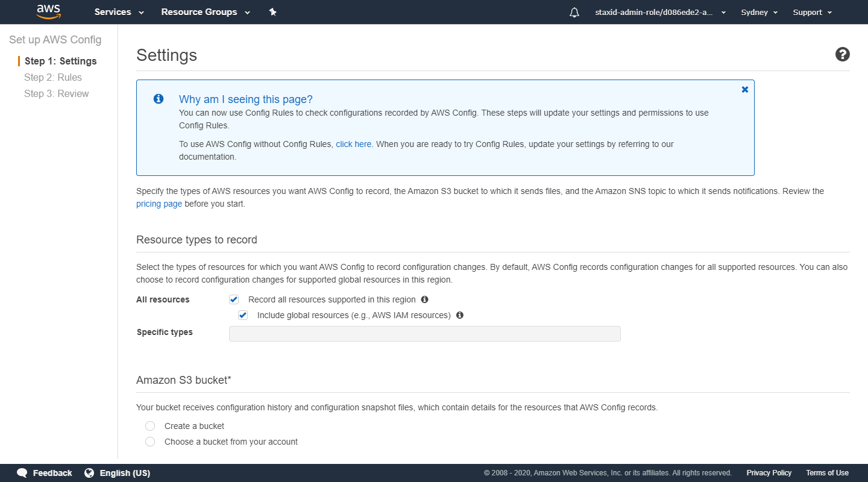The image size is (868, 482).
Task: Expand the Services dropdown menu
Action: (x=119, y=12)
